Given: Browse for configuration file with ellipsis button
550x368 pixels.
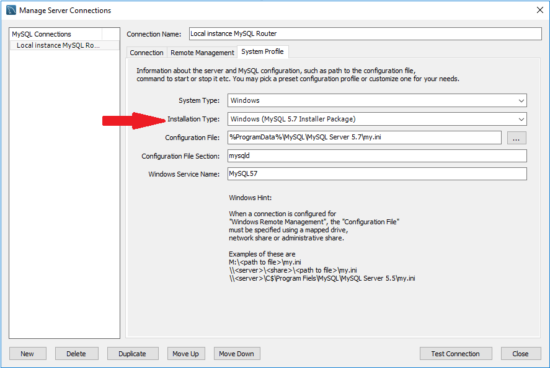Looking at the screenshot, I should tap(516, 138).
